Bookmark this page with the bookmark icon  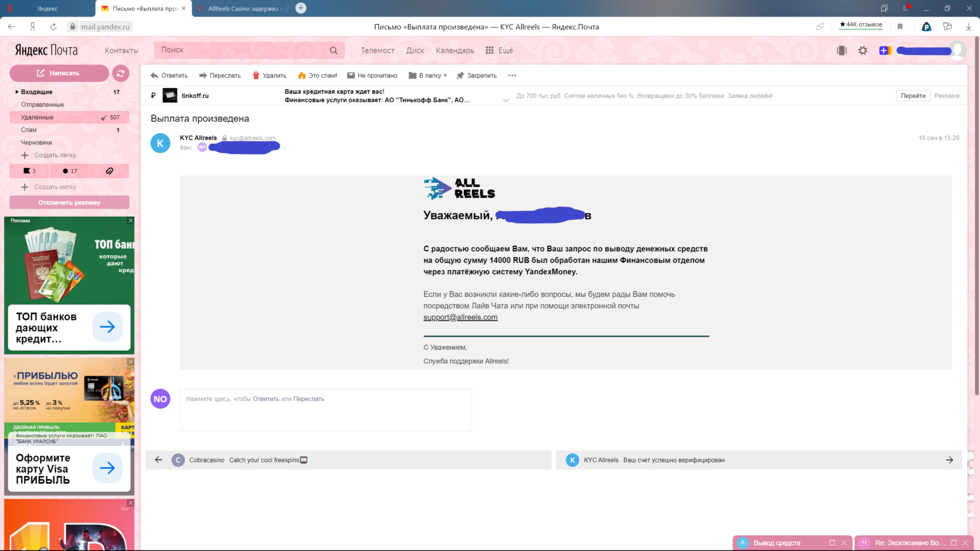tap(900, 26)
